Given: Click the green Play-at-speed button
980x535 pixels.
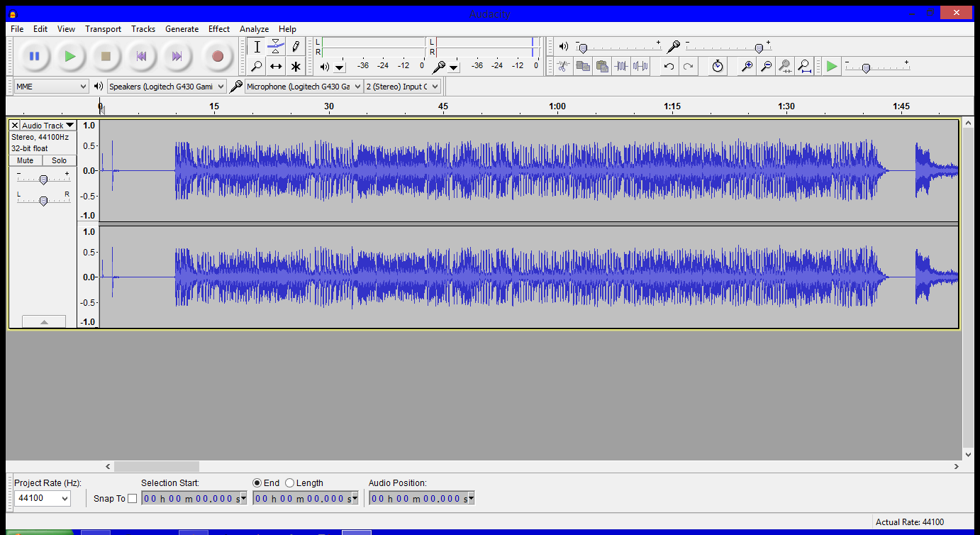Looking at the screenshot, I should click(832, 66).
